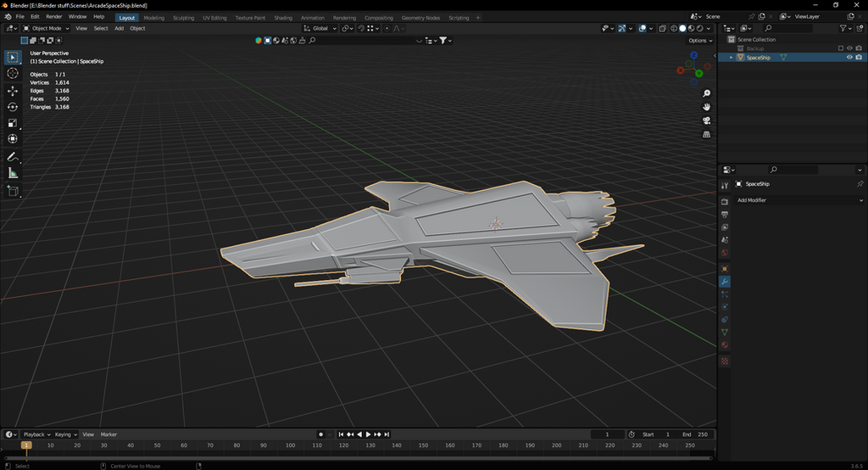This screenshot has width=868, height=470.
Task: Open viewport shading options arrow
Action: coord(709,28)
